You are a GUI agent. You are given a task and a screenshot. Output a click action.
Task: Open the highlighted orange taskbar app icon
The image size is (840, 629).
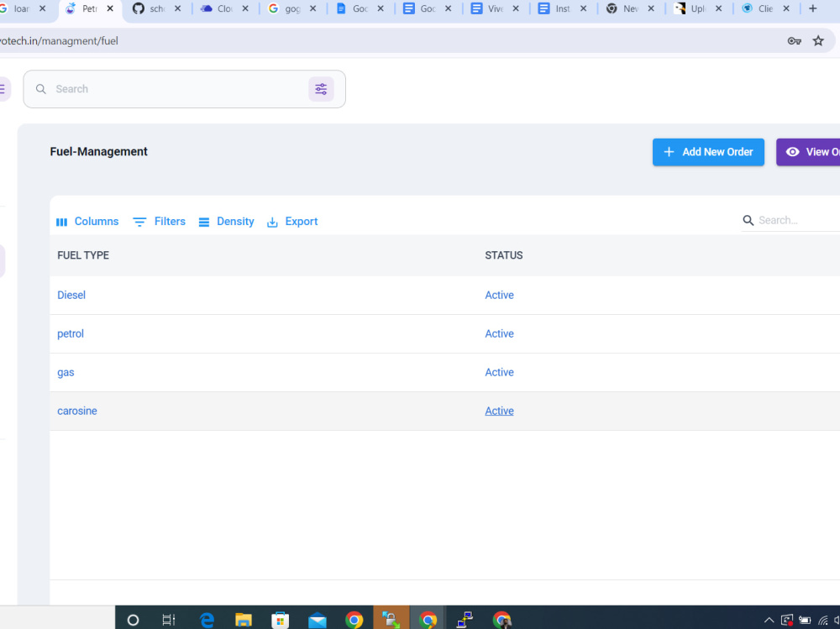391,620
